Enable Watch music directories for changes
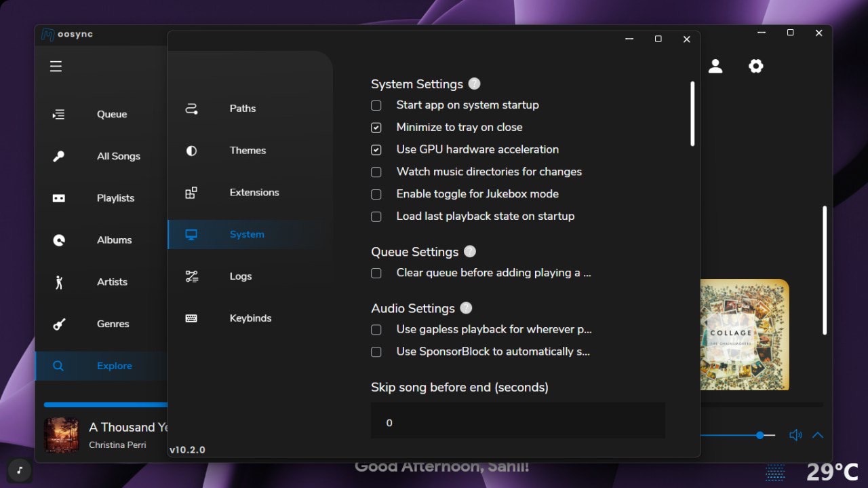This screenshot has height=488, width=868. click(376, 172)
